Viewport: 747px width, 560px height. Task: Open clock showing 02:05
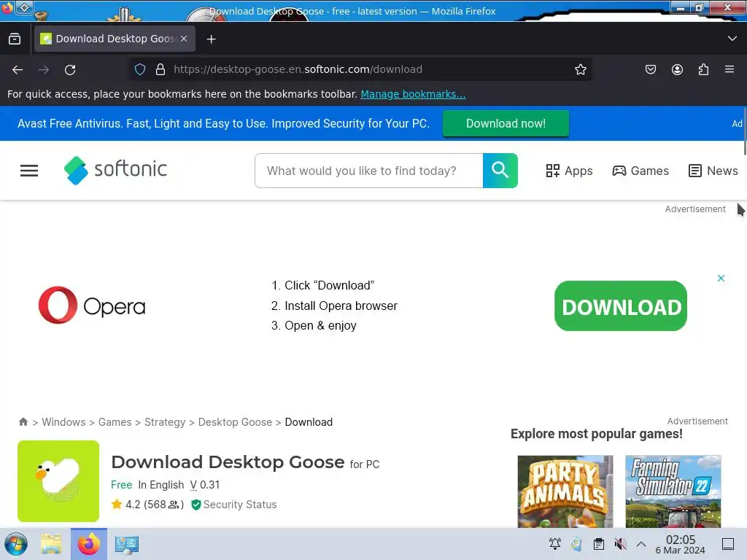click(x=681, y=544)
